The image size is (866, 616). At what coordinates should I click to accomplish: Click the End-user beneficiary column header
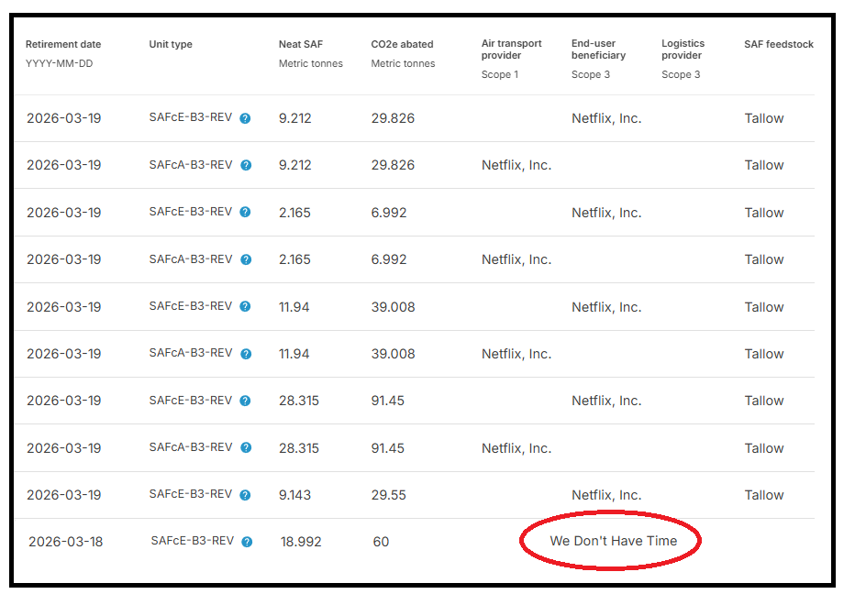click(601, 49)
